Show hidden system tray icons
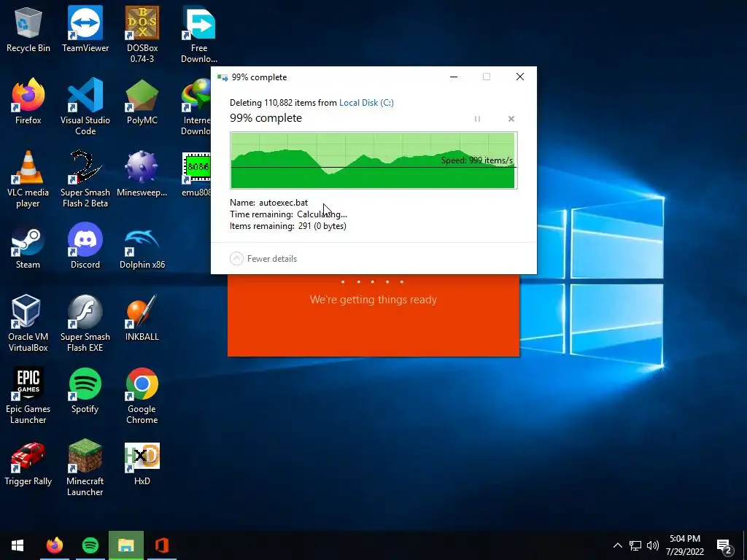 (x=617, y=545)
